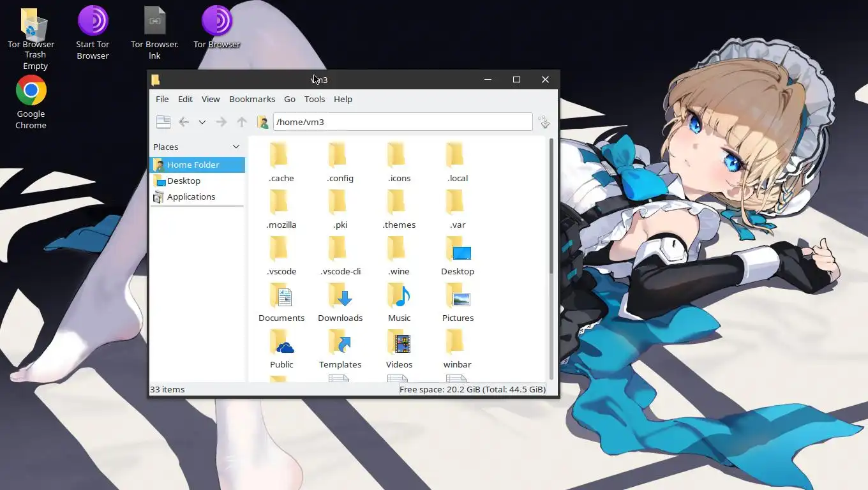Select the Tor Browser desktop shortcut
This screenshot has width=868, height=490.
217,28
